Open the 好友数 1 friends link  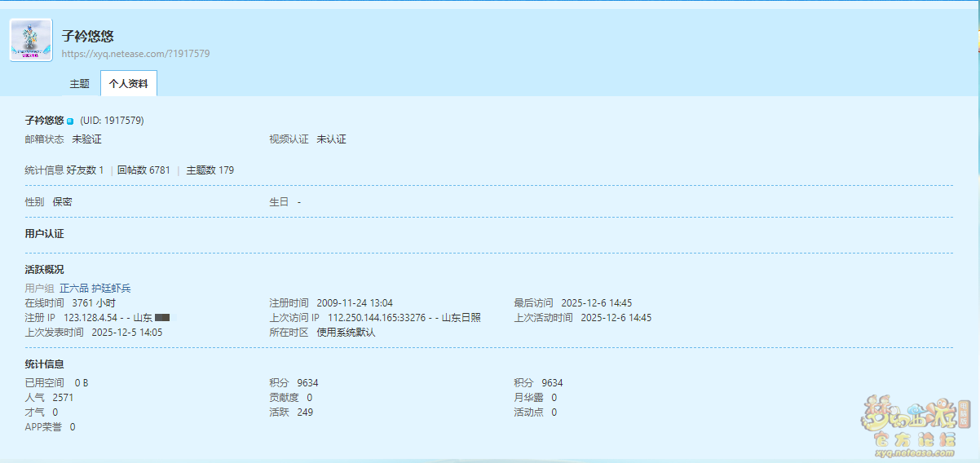tap(85, 170)
